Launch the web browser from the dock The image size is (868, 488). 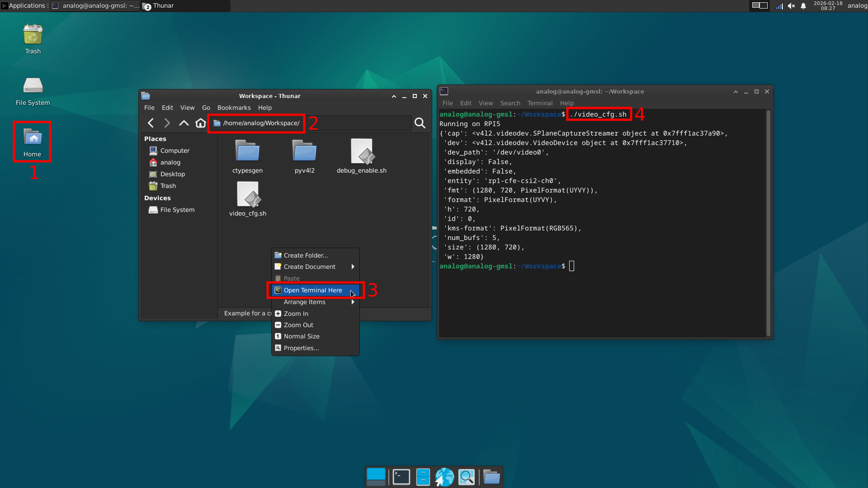tap(445, 477)
